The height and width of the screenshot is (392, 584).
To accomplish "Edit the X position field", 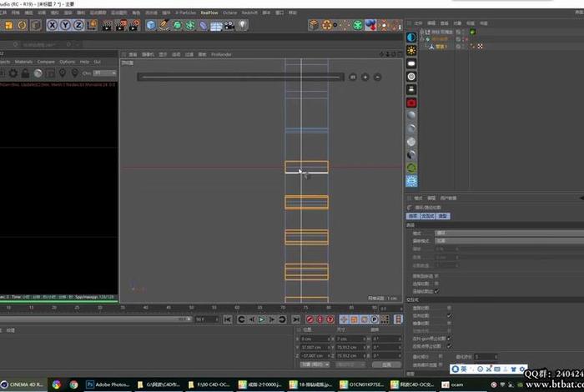I will click(x=315, y=339).
